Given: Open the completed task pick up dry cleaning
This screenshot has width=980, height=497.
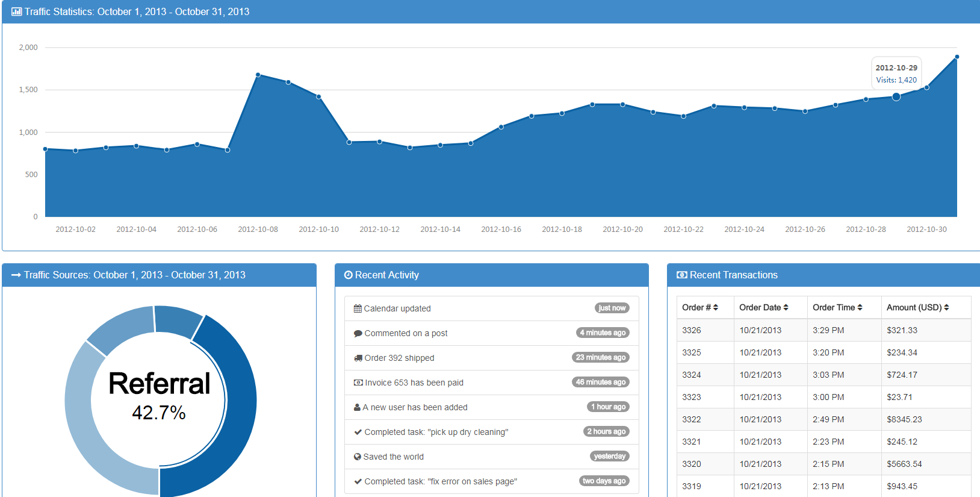Looking at the screenshot, I should (436, 432).
